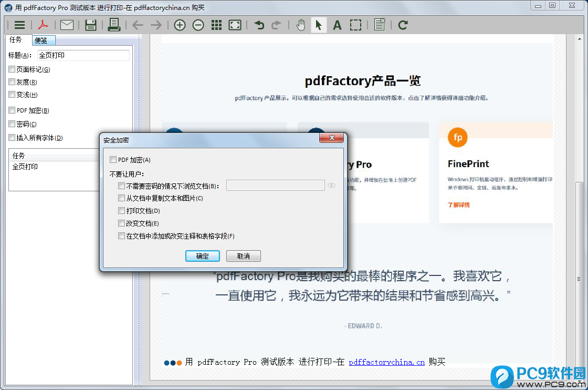The image size is (588, 390).
Task: Enable the 变浅(H) checkbox
Action: point(12,94)
